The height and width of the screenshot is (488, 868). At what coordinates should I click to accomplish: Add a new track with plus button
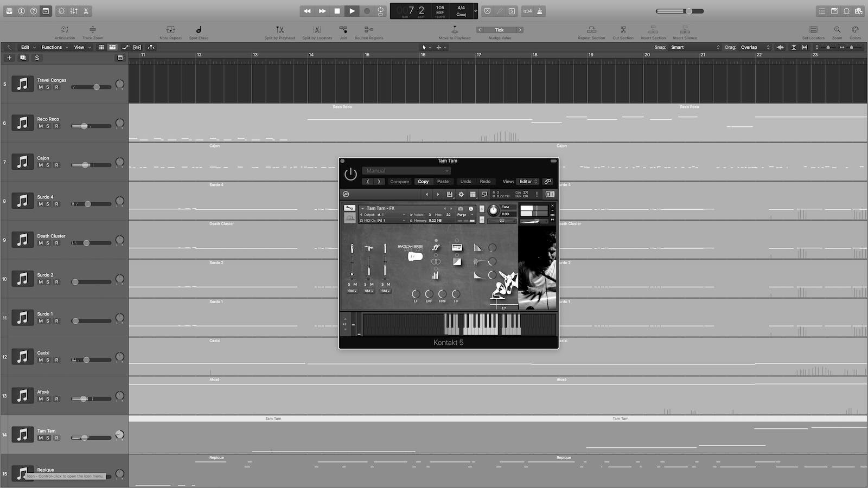(x=9, y=57)
